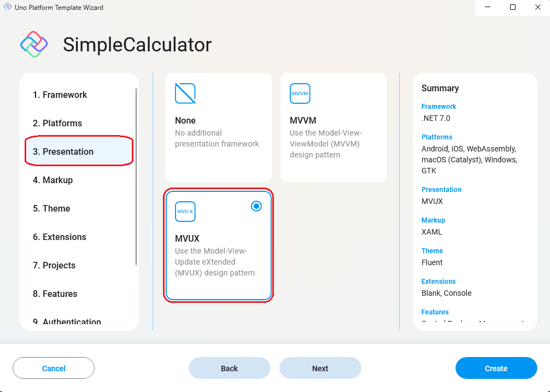Click the Presentation label in the Summary
Screen dimensions: 550x392
coord(441,189)
